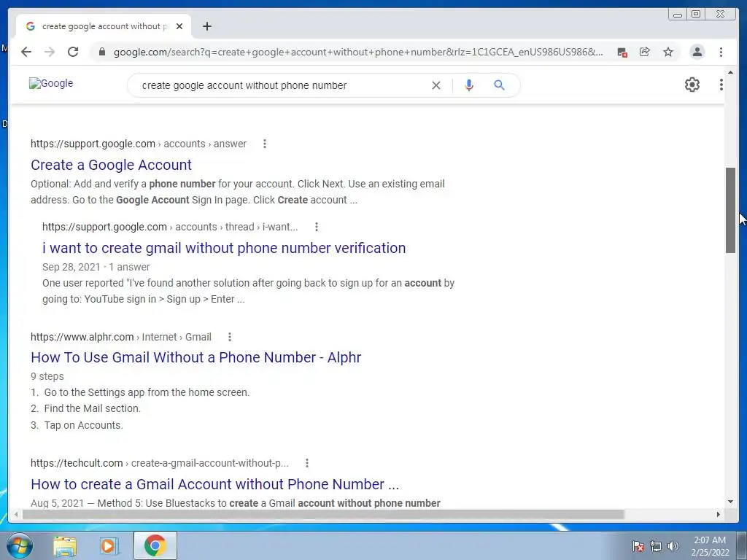The width and height of the screenshot is (747, 560).
Task: Open the network tray icon
Action: [x=656, y=546]
